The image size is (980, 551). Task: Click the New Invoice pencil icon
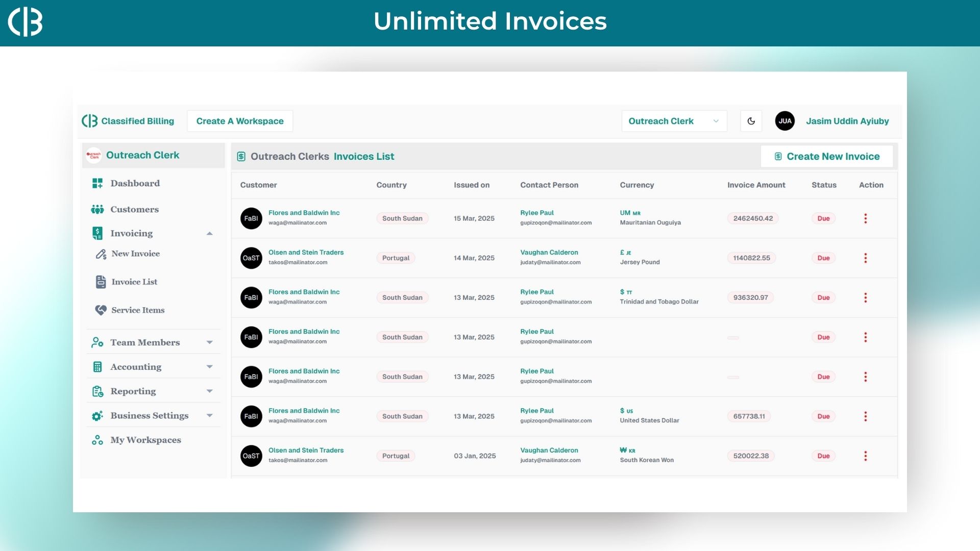(x=101, y=254)
